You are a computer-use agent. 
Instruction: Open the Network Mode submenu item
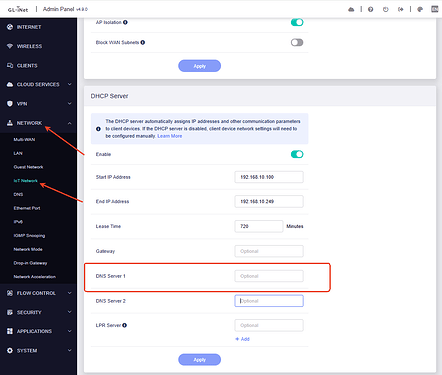point(28,249)
